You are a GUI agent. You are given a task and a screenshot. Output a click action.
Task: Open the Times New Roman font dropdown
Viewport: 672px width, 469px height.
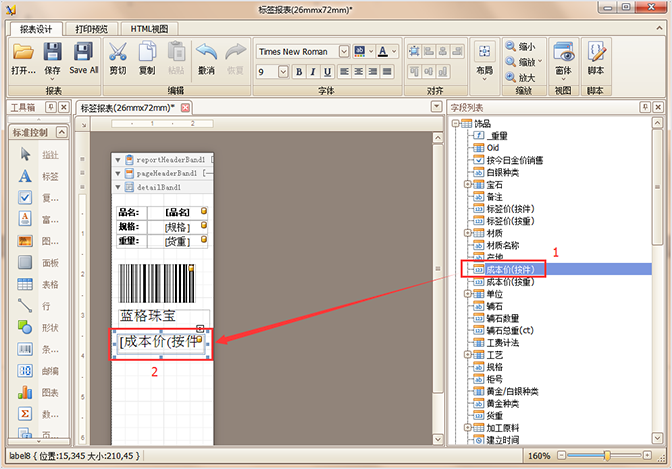344,51
